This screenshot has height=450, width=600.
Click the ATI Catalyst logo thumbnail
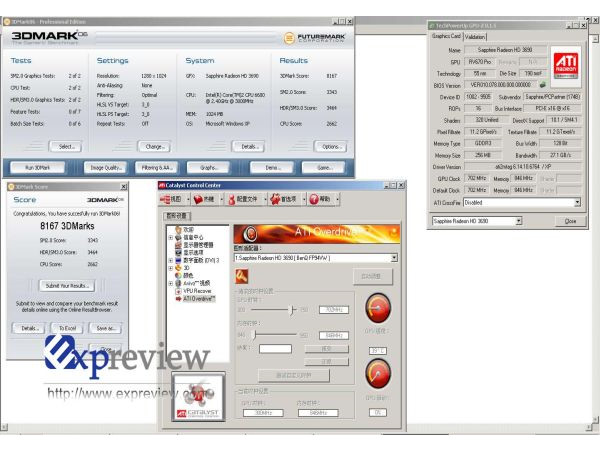(x=198, y=397)
